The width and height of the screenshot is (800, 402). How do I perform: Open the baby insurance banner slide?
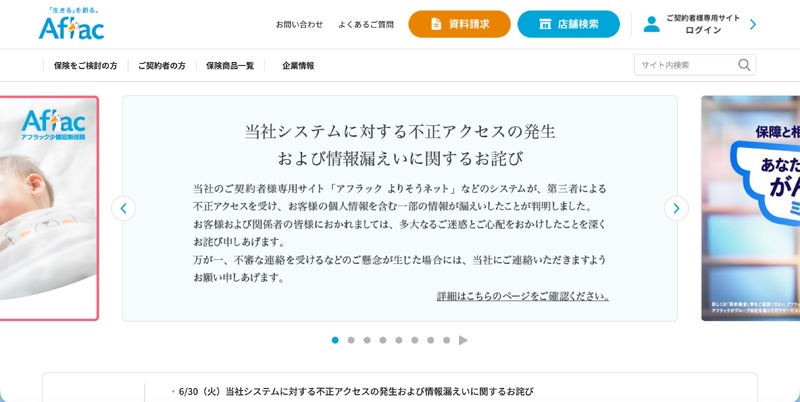(49, 208)
